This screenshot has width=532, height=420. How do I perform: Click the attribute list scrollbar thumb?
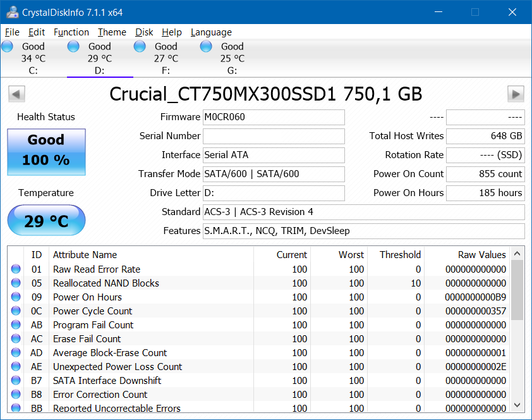(517, 290)
